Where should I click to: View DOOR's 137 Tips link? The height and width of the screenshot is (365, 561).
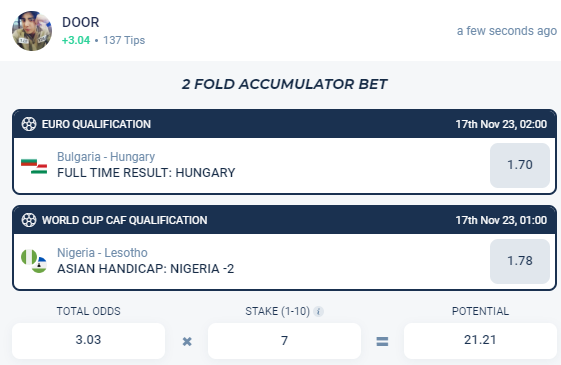(x=124, y=40)
